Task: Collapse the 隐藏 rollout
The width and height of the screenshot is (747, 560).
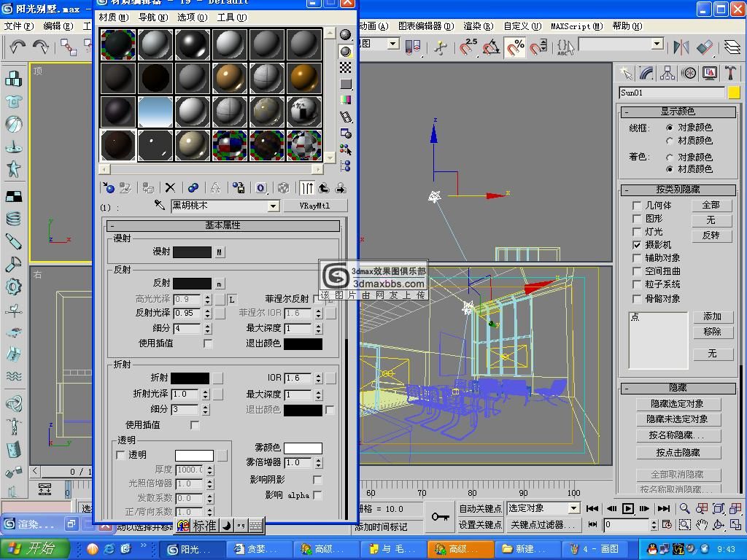Action: click(x=678, y=388)
